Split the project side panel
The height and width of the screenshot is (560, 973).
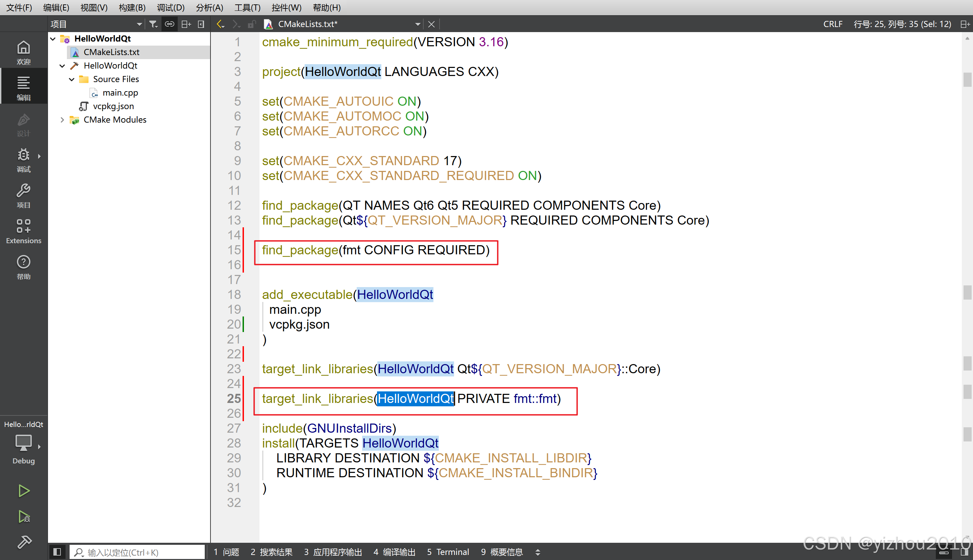tap(186, 24)
